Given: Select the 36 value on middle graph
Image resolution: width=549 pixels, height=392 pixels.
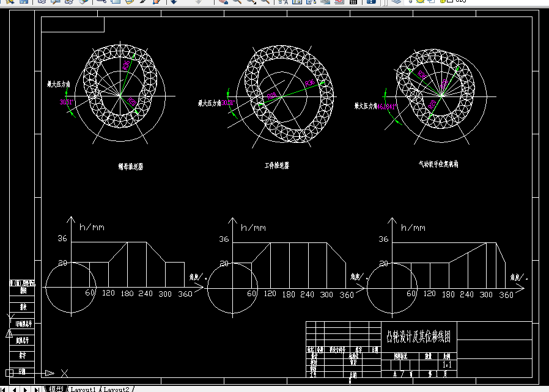Looking at the screenshot, I should pos(224,239).
